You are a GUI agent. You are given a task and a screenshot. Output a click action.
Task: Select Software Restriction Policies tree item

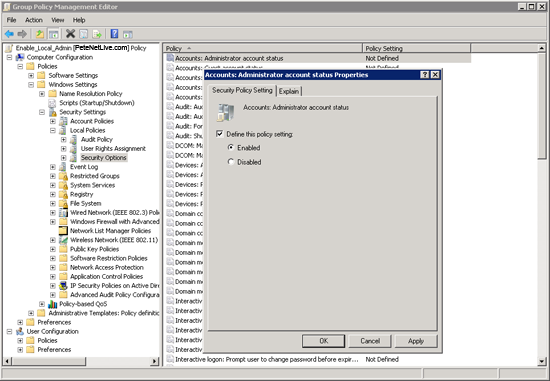coord(109,258)
